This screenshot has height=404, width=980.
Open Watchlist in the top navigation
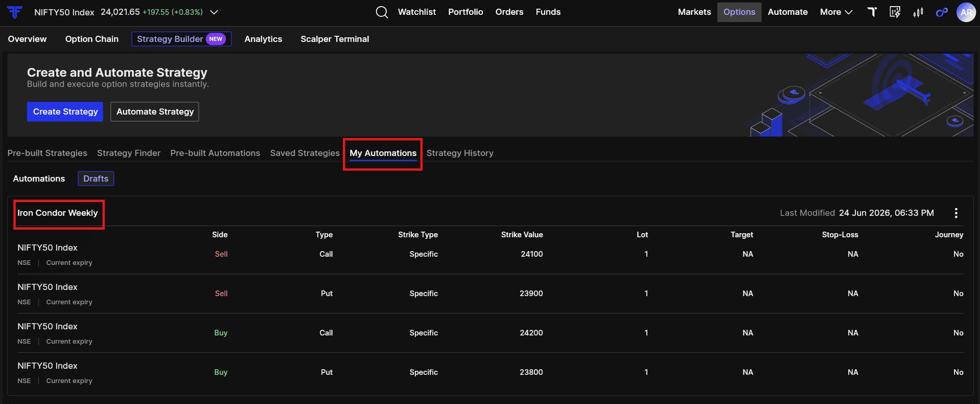[417, 12]
